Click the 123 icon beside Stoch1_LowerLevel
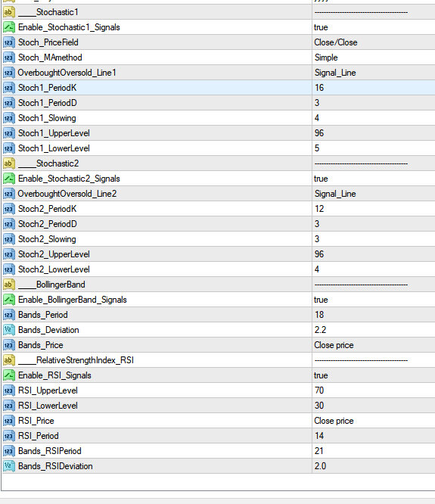 pyautogui.click(x=9, y=148)
